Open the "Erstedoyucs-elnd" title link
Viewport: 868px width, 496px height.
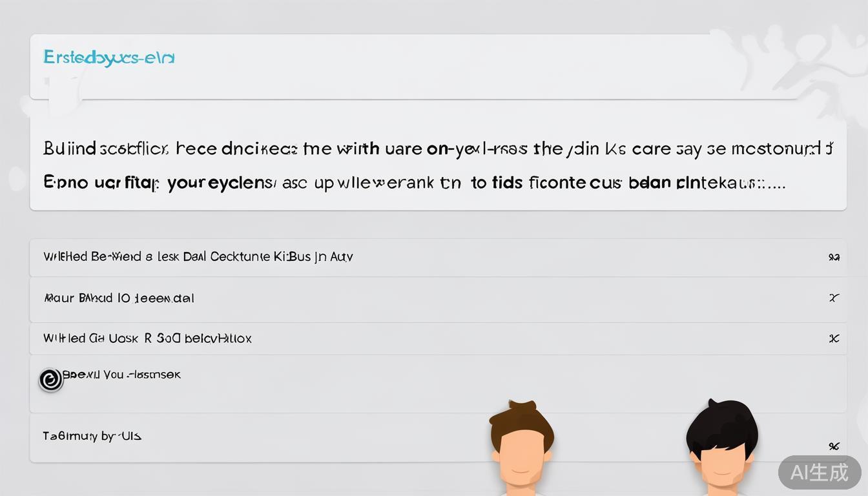tap(108, 57)
